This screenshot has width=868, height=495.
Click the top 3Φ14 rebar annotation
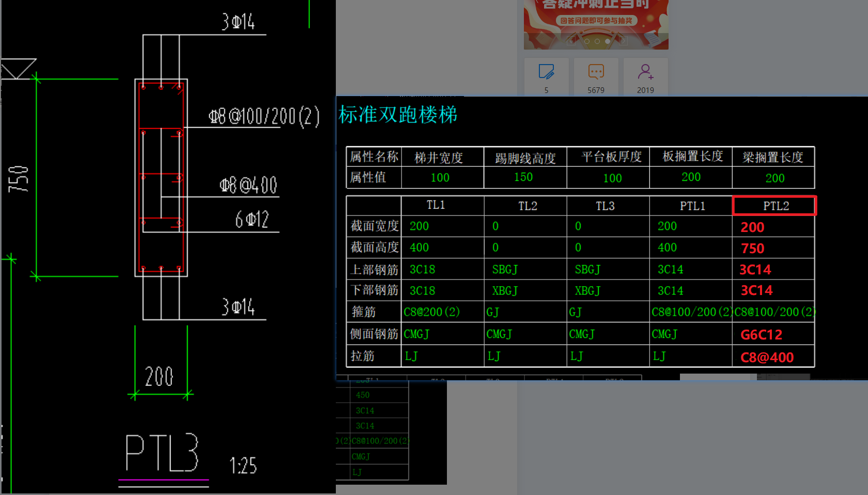click(x=238, y=22)
